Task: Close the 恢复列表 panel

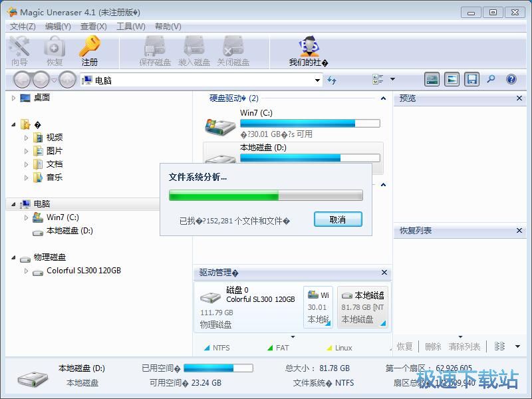Action: tap(519, 230)
